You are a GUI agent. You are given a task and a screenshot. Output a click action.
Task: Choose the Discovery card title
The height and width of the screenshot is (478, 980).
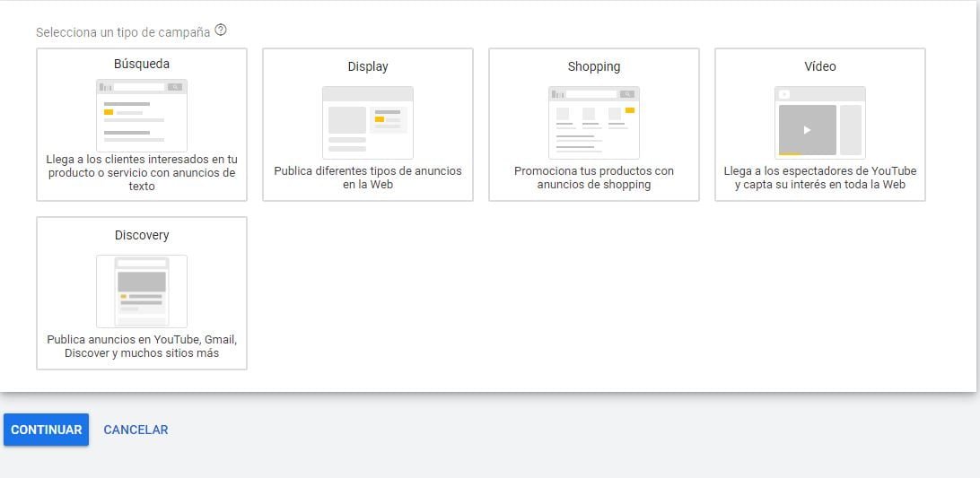coord(142,235)
